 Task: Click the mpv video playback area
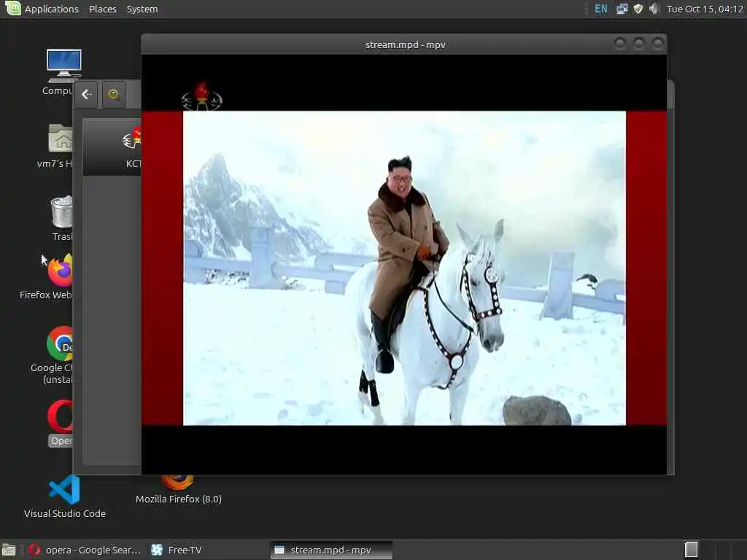tap(404, 265)
